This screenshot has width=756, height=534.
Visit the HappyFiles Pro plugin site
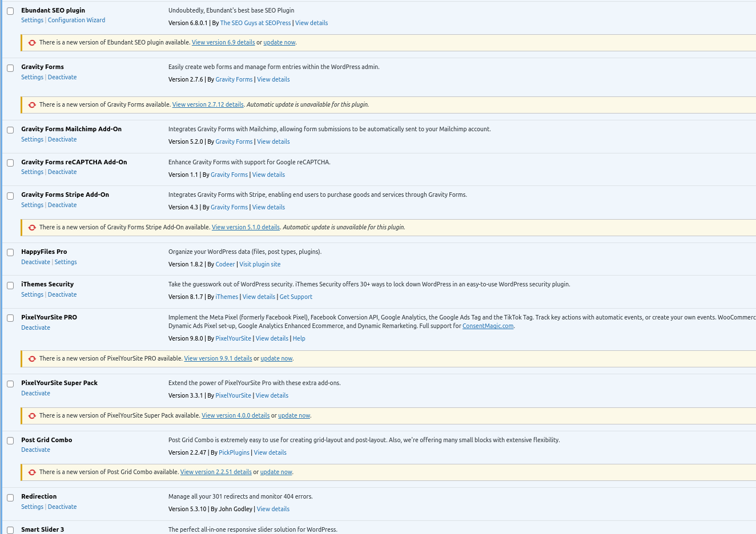tap(260, 264)
